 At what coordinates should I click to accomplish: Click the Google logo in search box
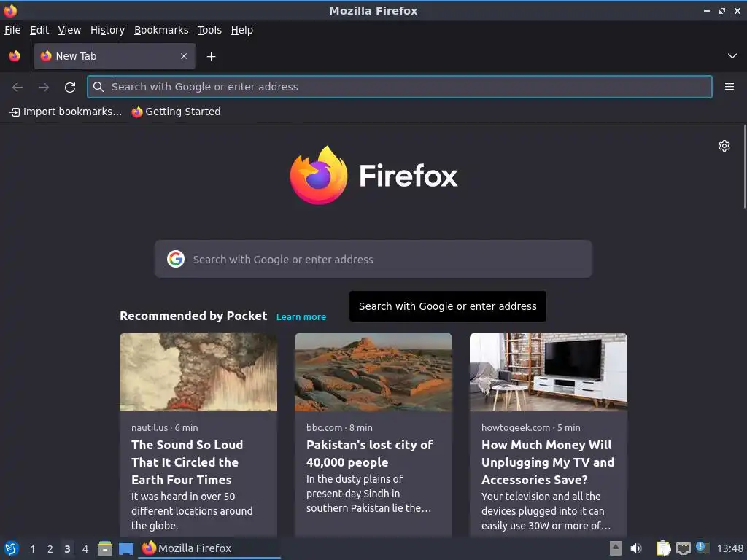tap(176, 259)
